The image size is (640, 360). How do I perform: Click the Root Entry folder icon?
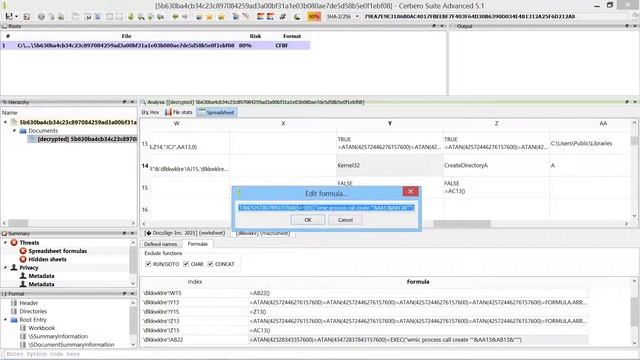pyautogui.click(x=14, y=320)
